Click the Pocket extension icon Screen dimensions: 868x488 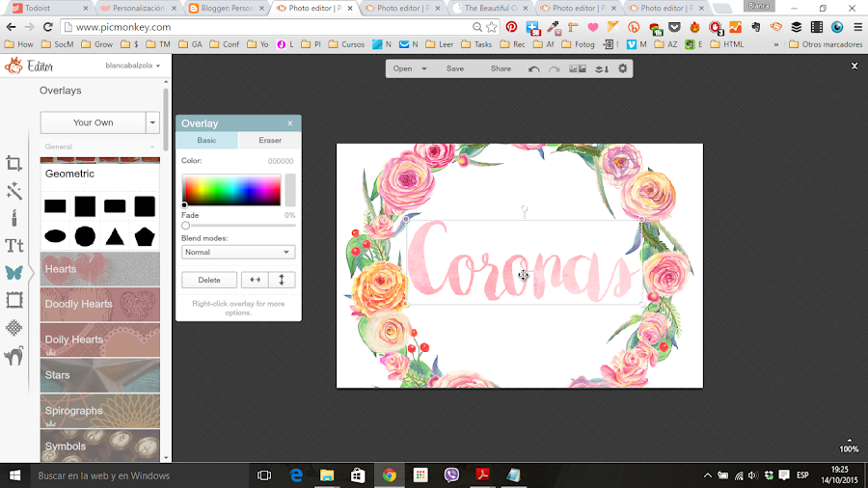click(674, 27)
